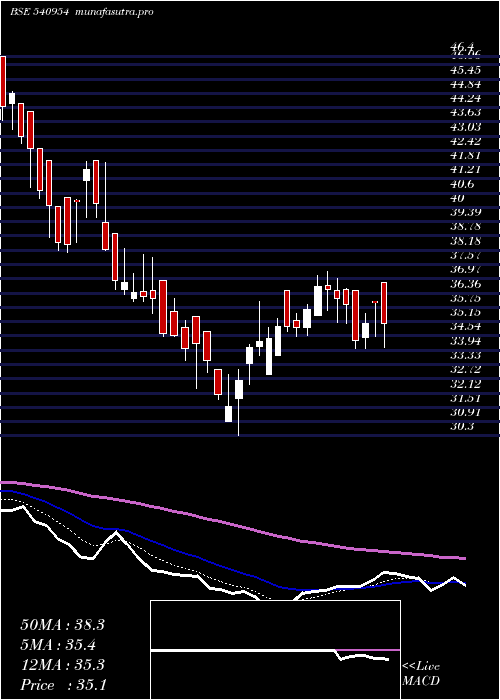Select the 39.39 price axis label
The width and height of the screenshot is (500, 700).
466,212
